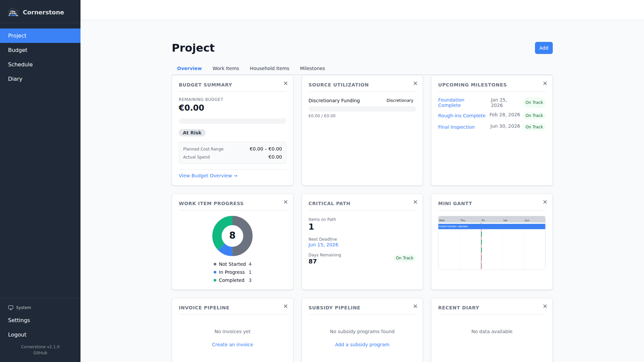The image size is (644, 362).
Task: Open View Budget Overview
Action: point(208,176)
